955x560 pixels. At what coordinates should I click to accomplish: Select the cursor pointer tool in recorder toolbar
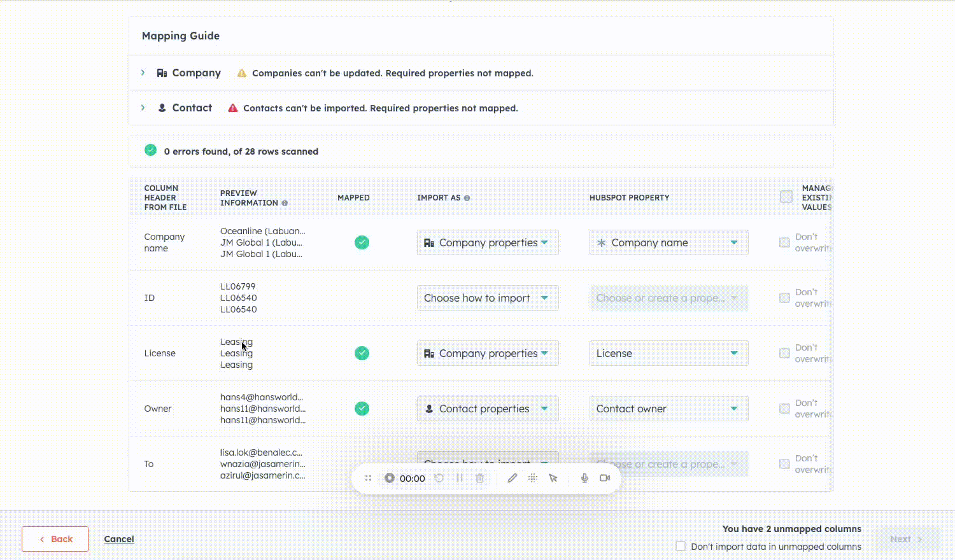553,478
